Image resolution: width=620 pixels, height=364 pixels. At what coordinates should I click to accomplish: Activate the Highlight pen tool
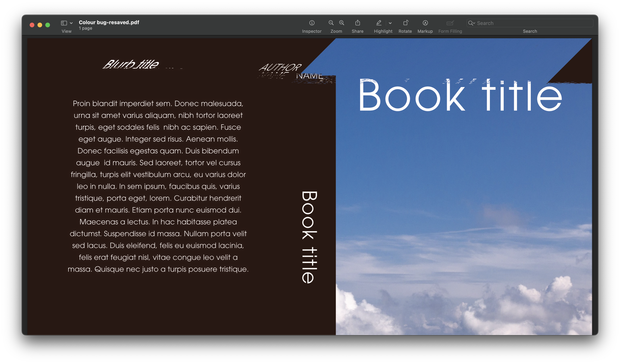pos(379,23)
